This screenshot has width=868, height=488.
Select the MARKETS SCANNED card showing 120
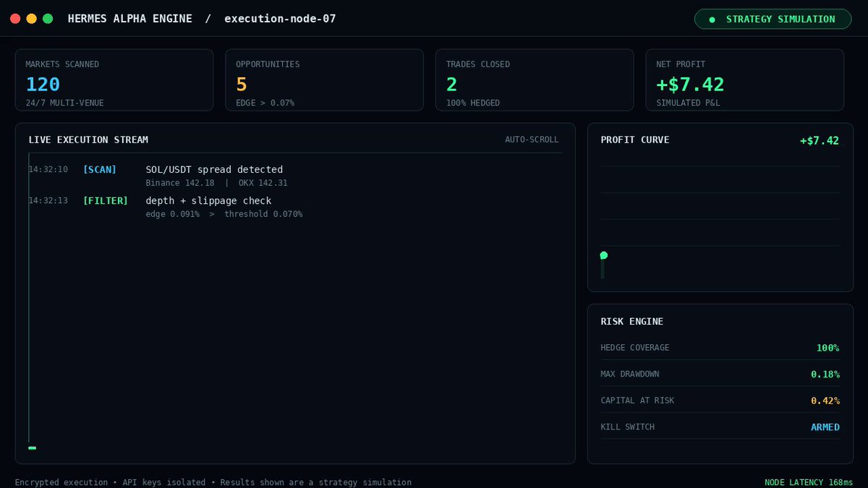pos(114,80)
